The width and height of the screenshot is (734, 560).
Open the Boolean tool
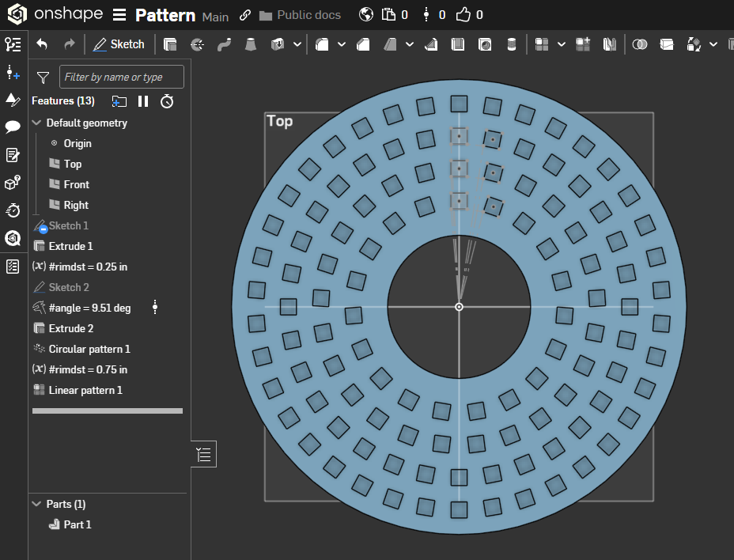(640, 44)
